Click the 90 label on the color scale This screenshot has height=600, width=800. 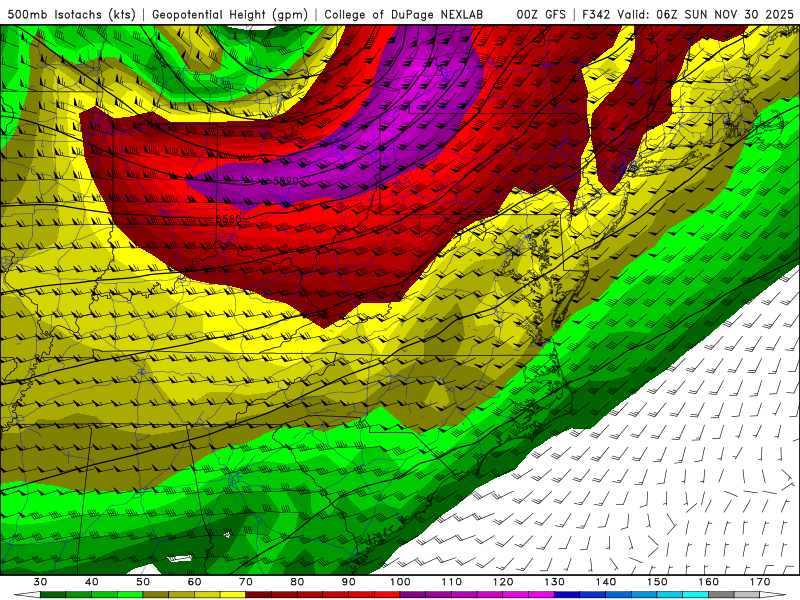[x=348, y=582]
